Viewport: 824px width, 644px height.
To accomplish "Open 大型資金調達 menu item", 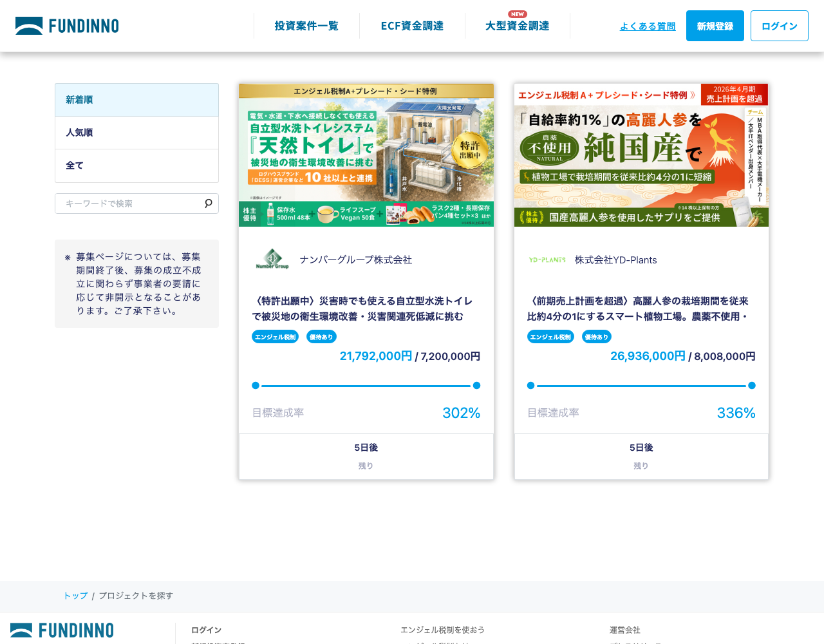I will (x=518, y=26).
